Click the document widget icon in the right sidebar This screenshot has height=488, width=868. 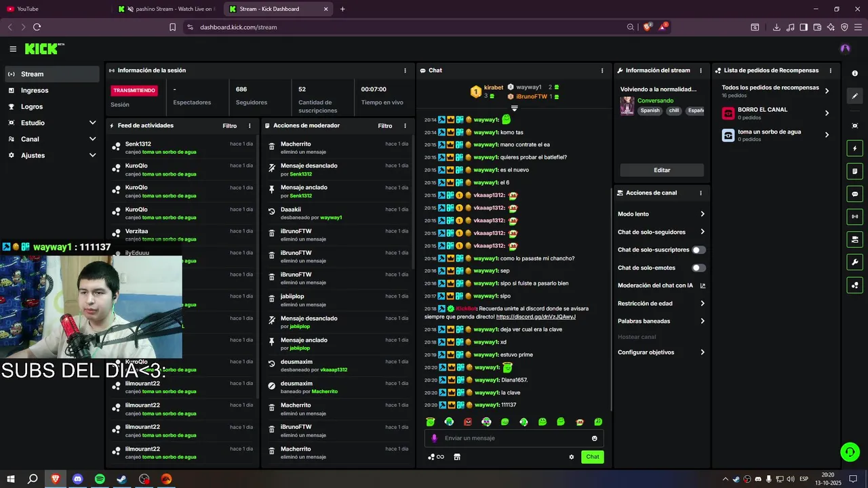point(854,171)
